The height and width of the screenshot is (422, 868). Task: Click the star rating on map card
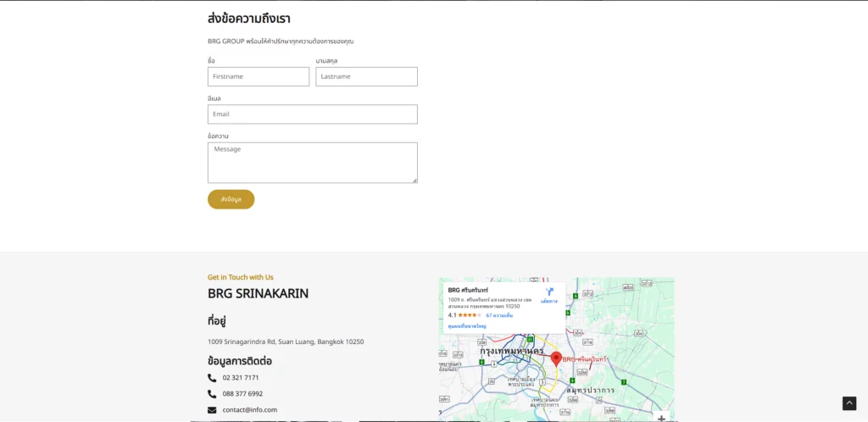(470, 315)
